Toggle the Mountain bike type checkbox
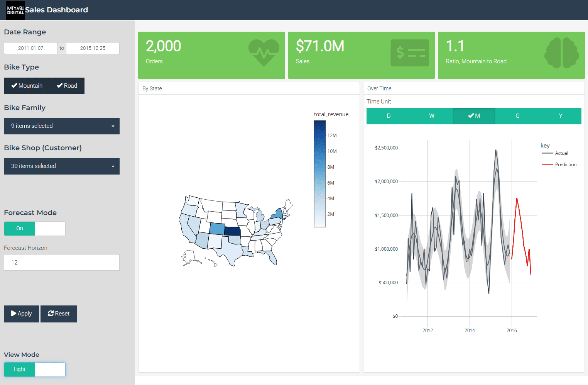The image size is (588, 385). click(27, 86)
